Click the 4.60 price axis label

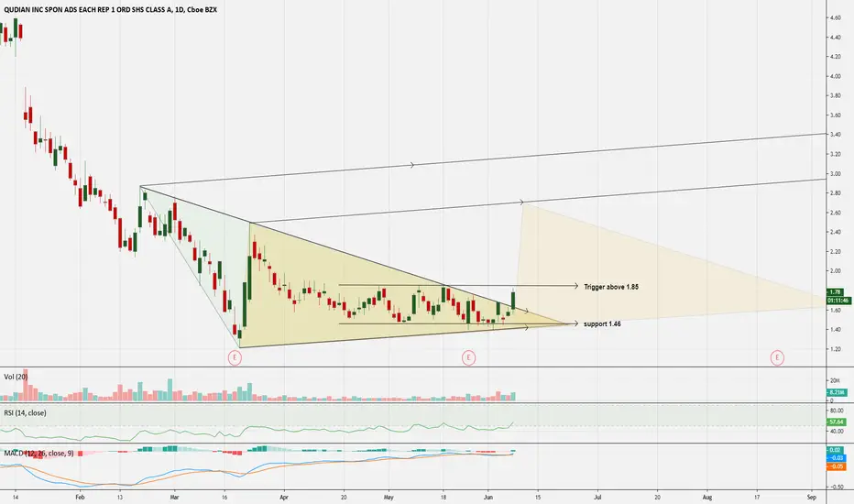(835, 18)
